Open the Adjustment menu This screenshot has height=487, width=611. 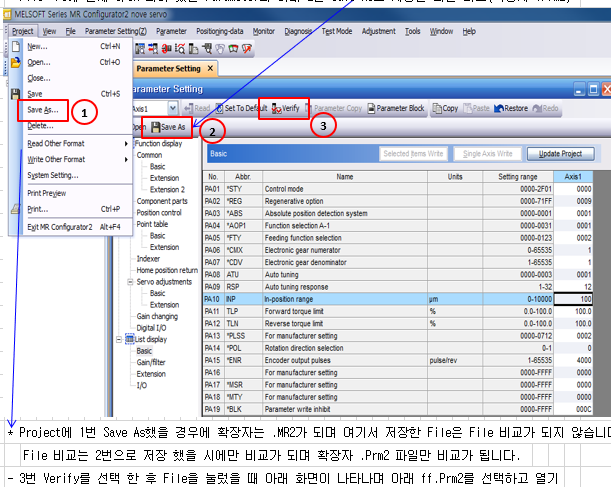(x=378, y=31)
